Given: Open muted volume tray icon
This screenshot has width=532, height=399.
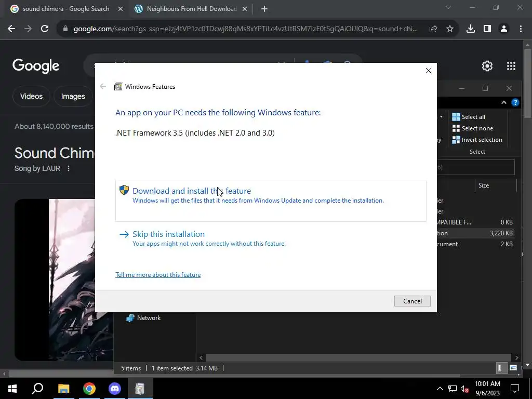Looking at the screenshot, I should tap(464, 389).
